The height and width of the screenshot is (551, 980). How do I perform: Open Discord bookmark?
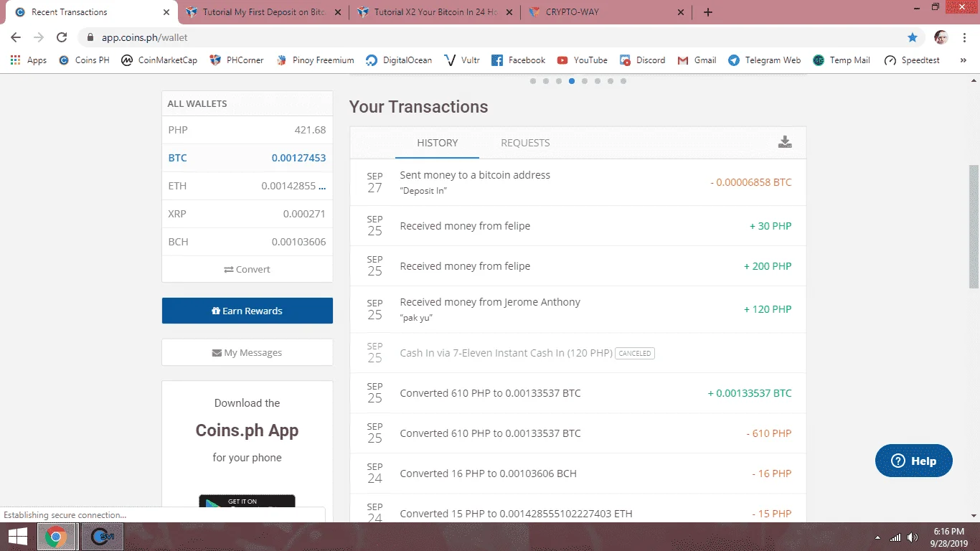tap(643, 60)
